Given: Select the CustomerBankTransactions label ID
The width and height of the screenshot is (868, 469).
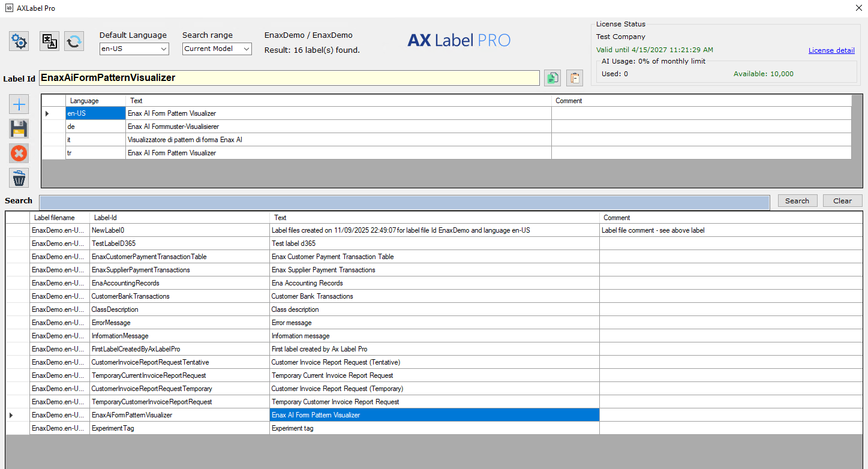Looking at the screenshot, I should (x=179, y=296).
